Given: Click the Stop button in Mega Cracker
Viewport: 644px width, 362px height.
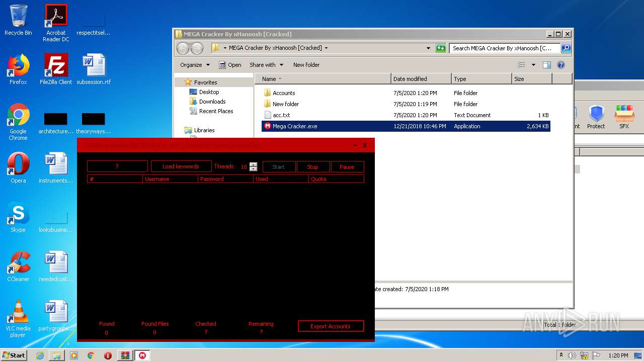Looking at the screenshot, I should pos(312,167).
